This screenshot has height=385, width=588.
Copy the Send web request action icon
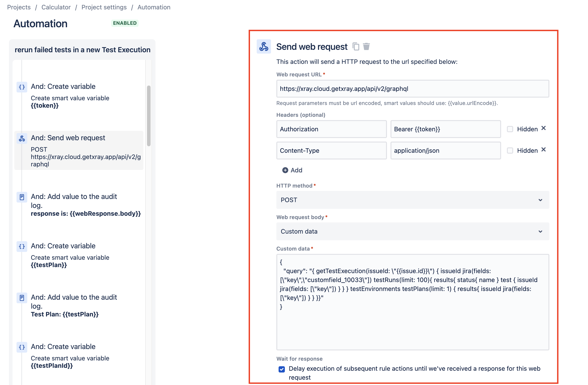356,46
